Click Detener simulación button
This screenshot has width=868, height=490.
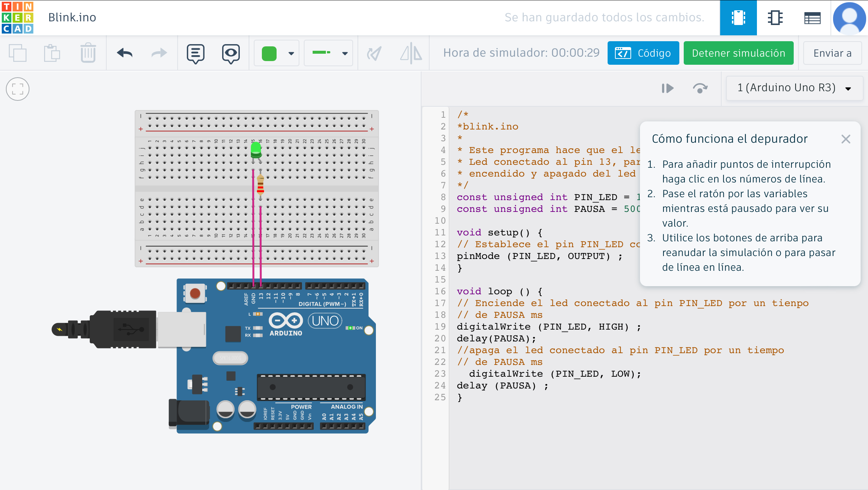tap(738, 53)
